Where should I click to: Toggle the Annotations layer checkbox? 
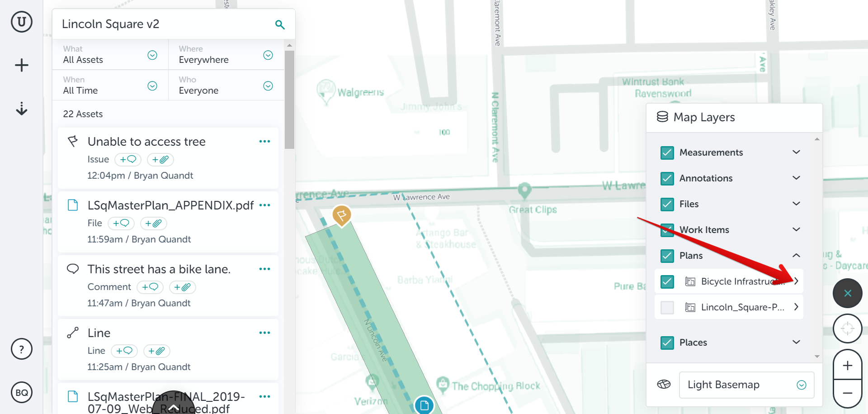point(667,179)
